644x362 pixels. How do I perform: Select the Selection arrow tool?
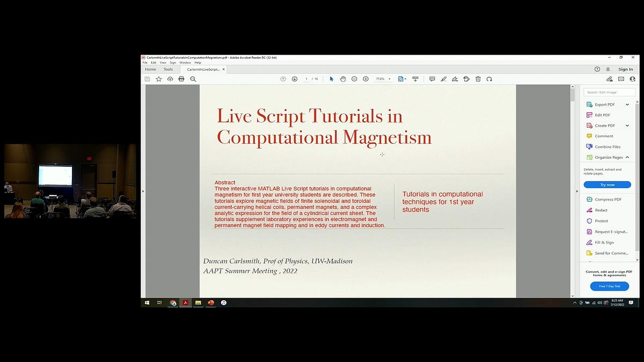[x=332, y=79]
